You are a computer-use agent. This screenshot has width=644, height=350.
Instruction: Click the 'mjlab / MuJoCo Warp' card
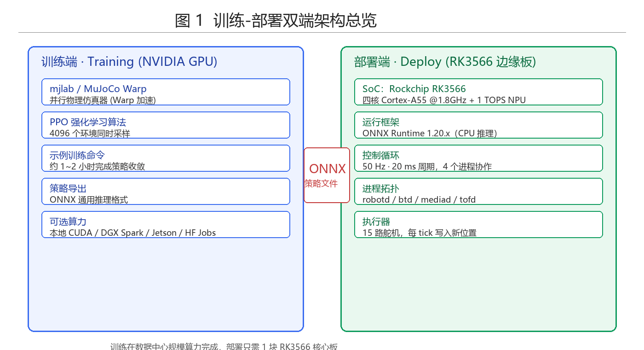click(166, 92)
